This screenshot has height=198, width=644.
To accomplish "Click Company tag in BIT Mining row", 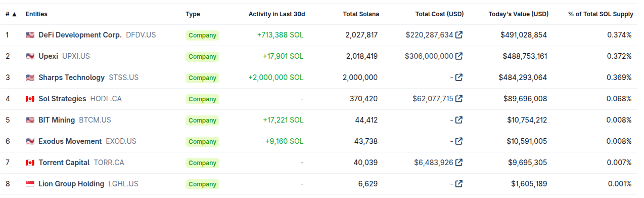I will click(x=202, y=121).
